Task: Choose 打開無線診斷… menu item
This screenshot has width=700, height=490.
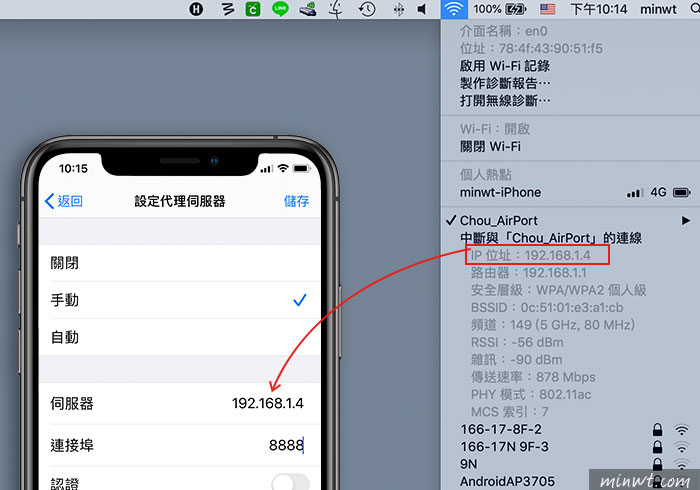Action: click(x=505, y=100)
